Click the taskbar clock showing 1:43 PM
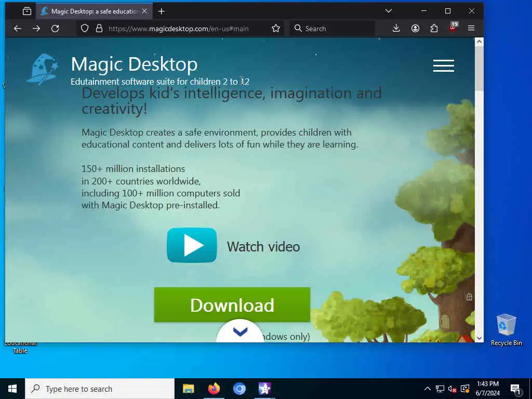The width and height of the screenshot is (532, 399). click(x=487, y=389)
